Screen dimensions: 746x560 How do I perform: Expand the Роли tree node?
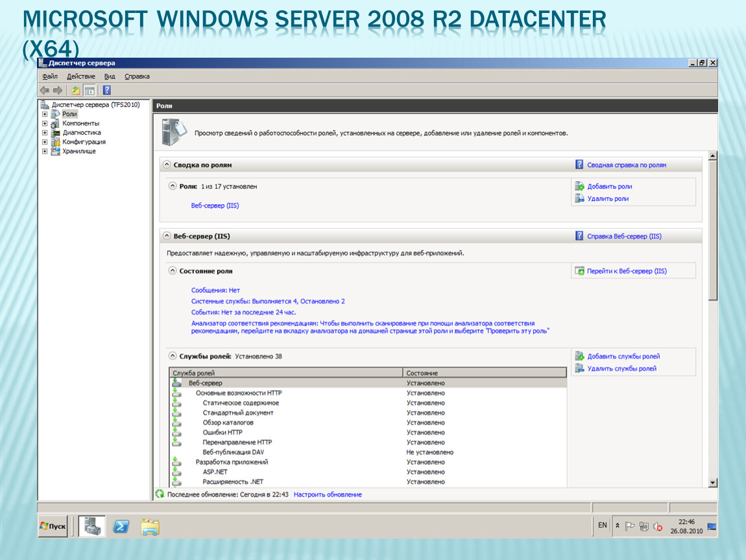click(45, 114)
